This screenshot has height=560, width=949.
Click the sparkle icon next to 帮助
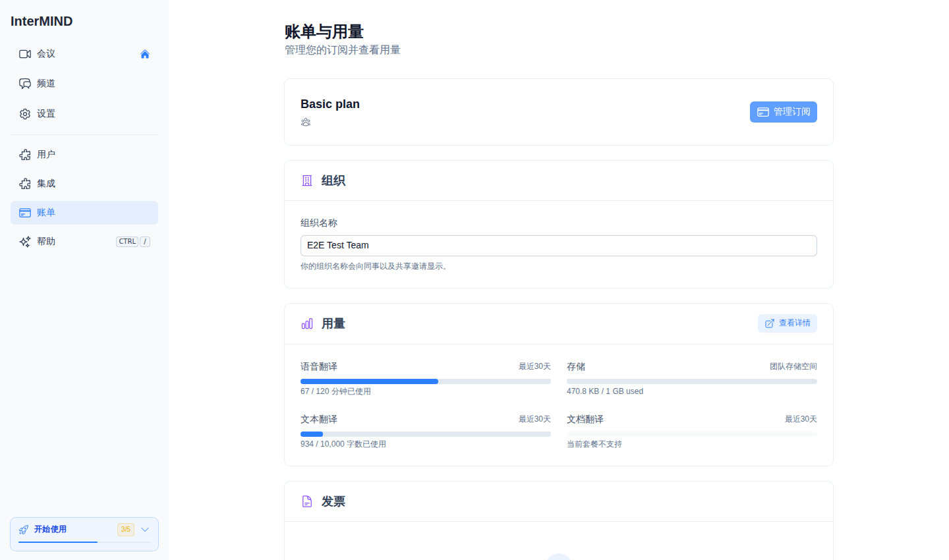(25, 242)
